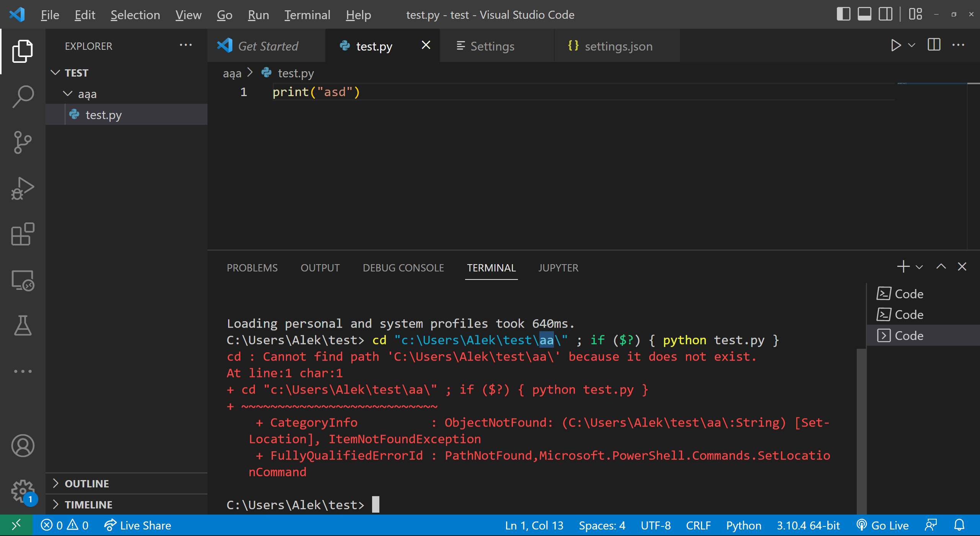Create a new terminal with plus icon

(x=903, y=266)
